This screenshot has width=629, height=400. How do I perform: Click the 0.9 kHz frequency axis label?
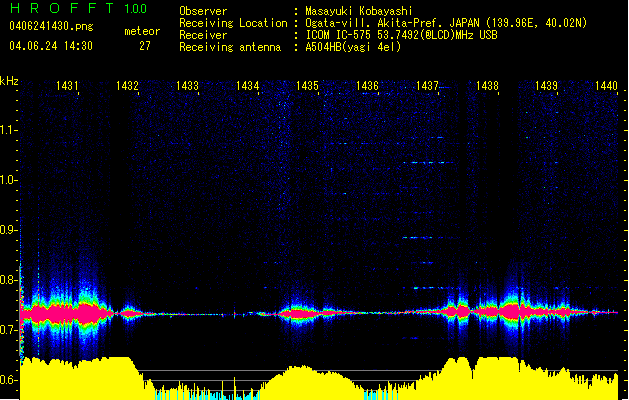[9, 230]
